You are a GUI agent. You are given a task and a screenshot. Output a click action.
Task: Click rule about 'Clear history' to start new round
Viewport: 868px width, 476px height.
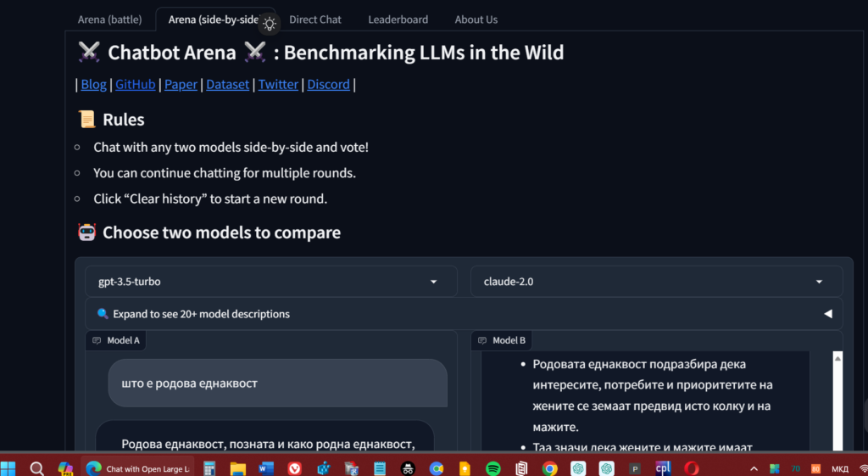210,199
